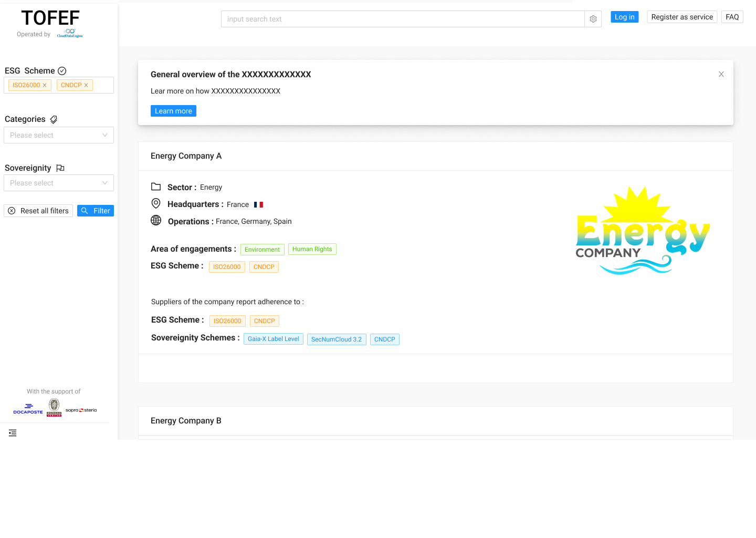Click the Learn more button
This screenshot has width=756, height=538.
[173, 111]
